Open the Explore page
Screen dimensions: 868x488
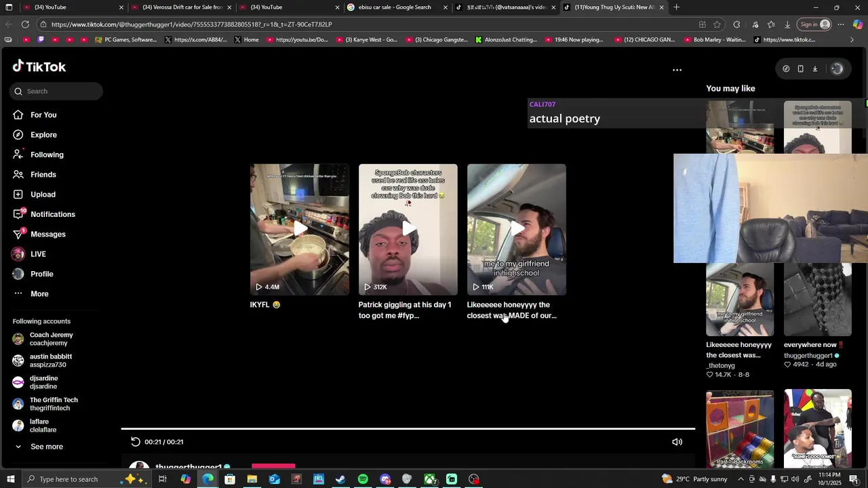(43, 135)
